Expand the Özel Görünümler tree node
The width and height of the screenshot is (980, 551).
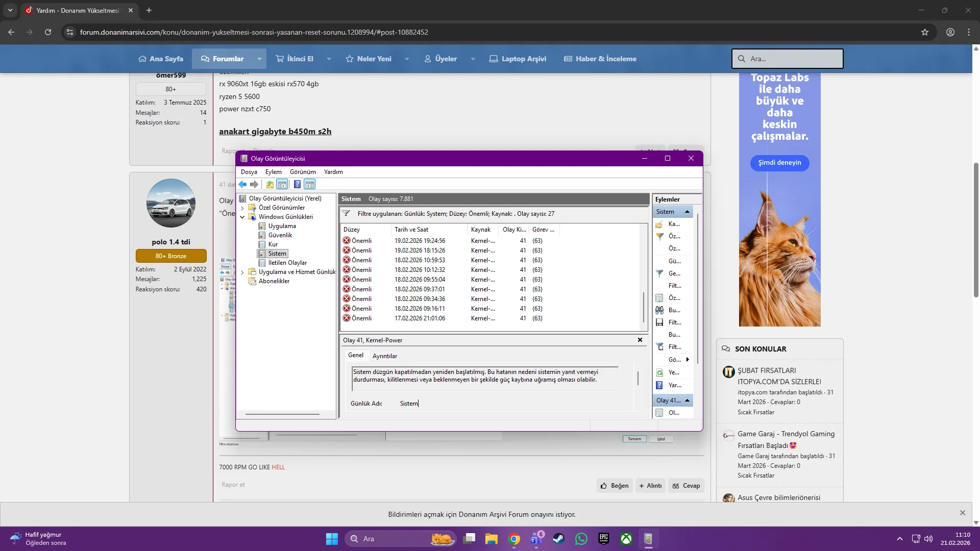242,208
